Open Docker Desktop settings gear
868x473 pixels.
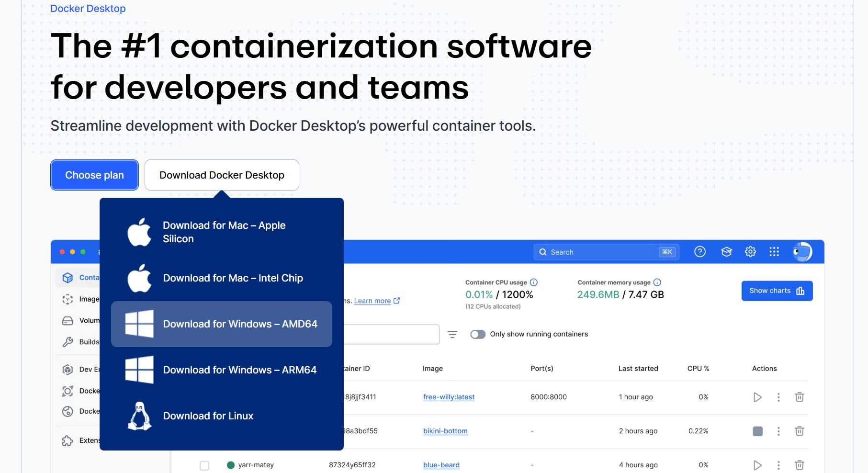click(750, 251)
